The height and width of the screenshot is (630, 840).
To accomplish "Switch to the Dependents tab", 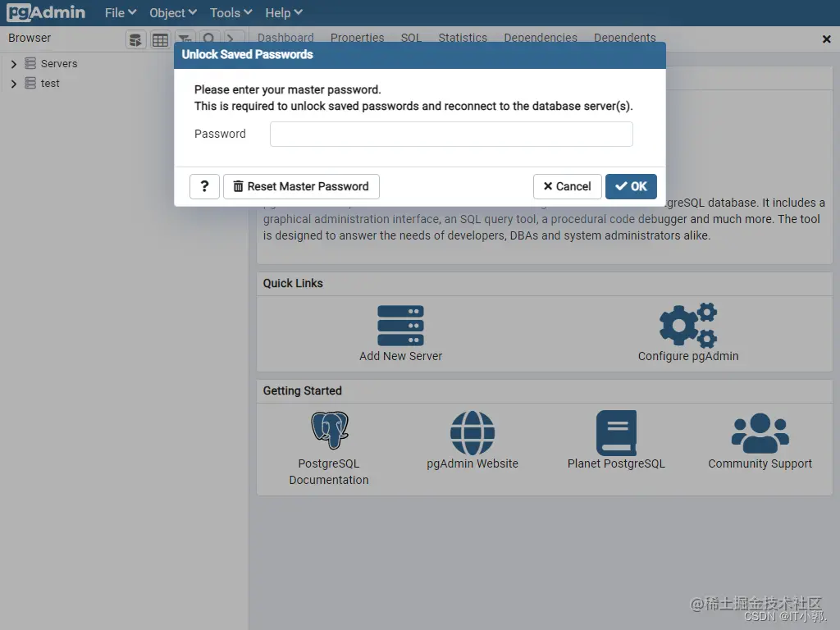I will [x=624, y=37].
